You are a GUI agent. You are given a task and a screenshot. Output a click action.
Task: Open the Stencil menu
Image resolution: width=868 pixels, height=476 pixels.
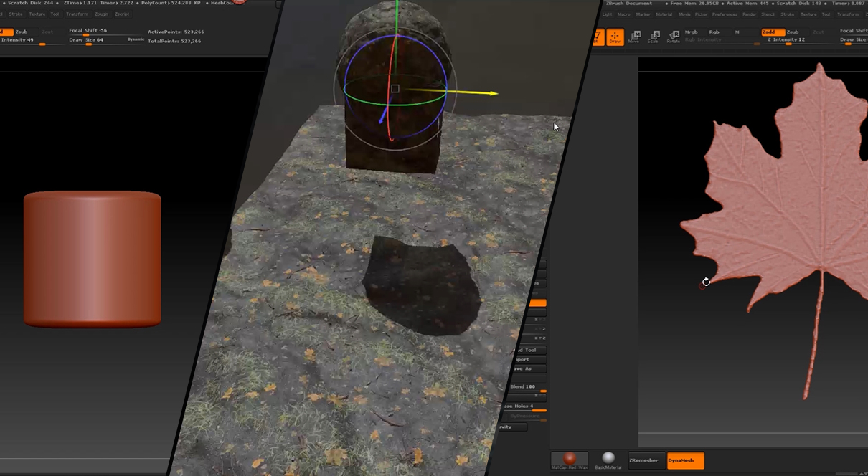[x=768, y=14]
